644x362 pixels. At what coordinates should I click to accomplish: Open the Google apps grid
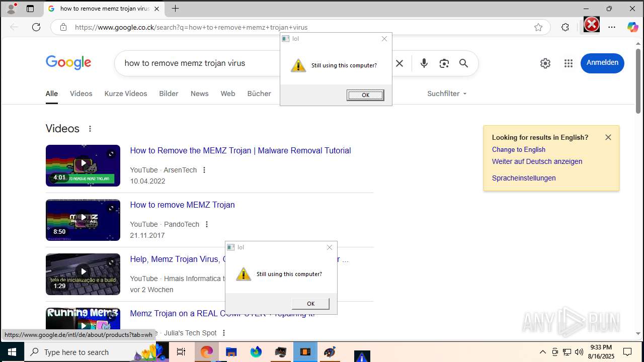coord(569,63)
